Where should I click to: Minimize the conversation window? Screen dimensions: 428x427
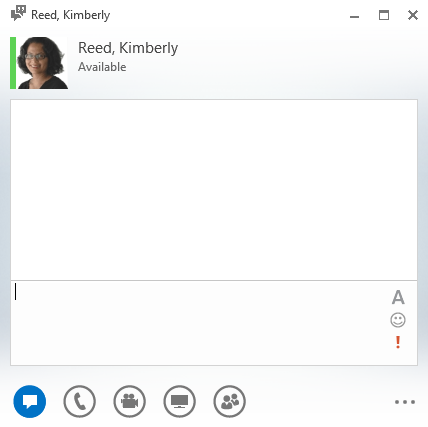click(x=354, y=16)
